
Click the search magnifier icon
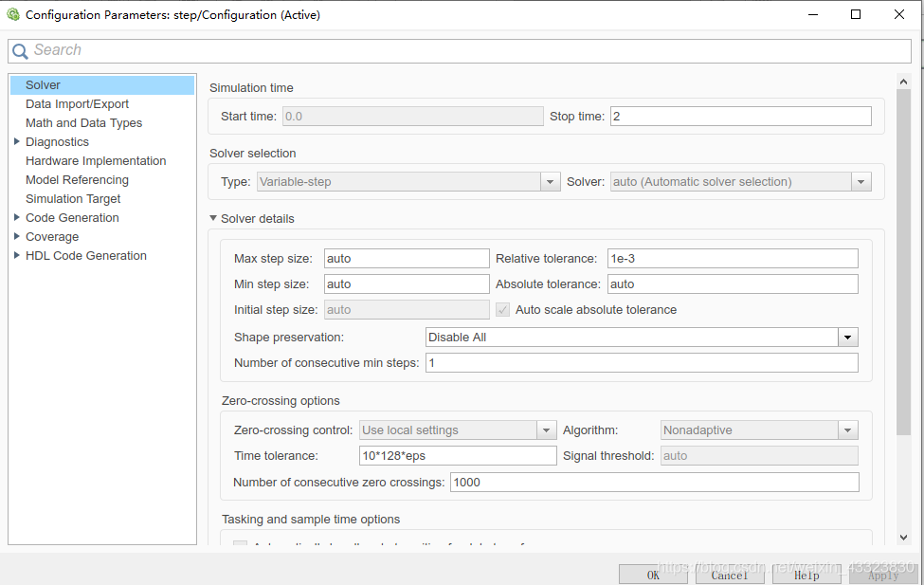[x=20, y=51]
